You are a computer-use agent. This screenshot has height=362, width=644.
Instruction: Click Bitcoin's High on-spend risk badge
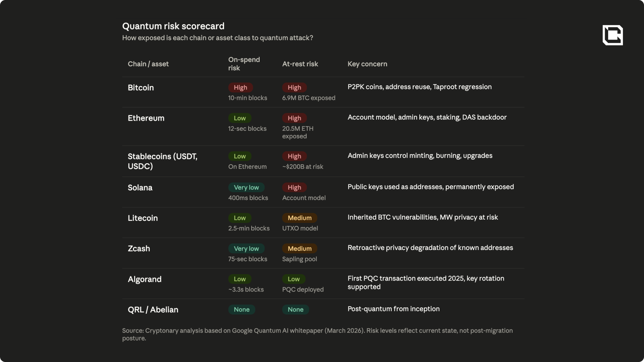240,87
